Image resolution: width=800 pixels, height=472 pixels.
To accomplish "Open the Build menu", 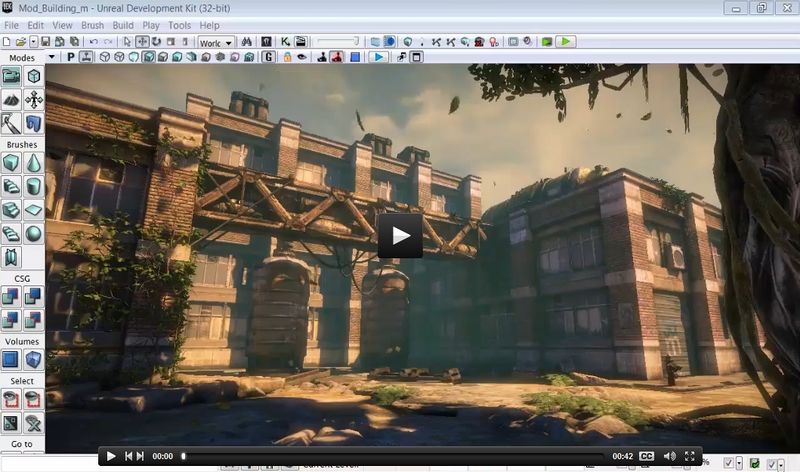I will click(123, 25).
